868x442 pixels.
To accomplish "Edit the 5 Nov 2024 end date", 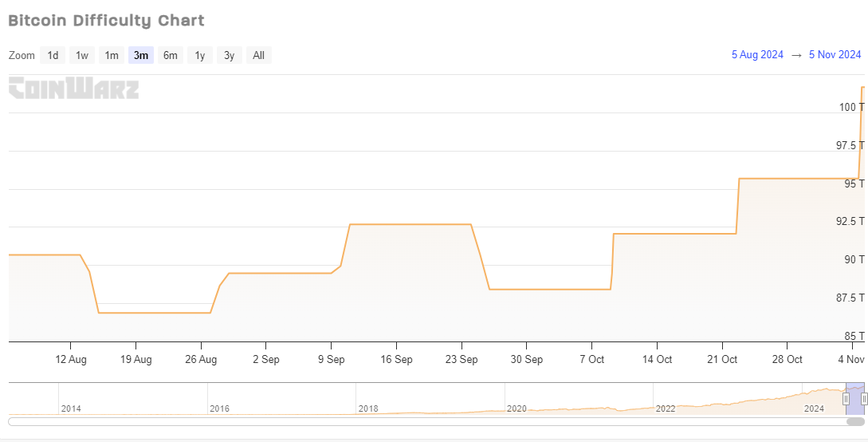I will [x=835, y=55].
